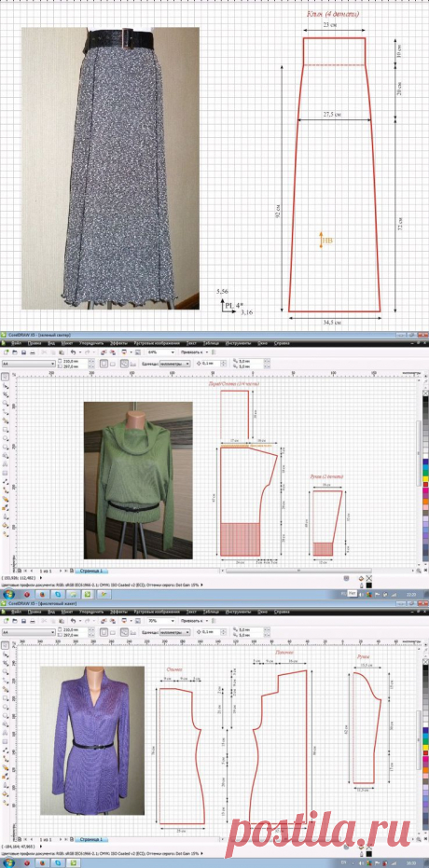Image resolution: width=429 pixels, height=868 pixels.
Task: Click the green sweater photo on the canvas
Action: 138,479
